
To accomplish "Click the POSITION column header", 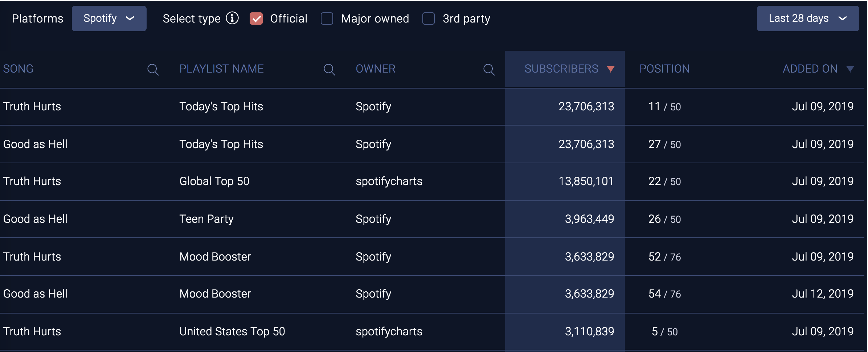I will [x=664, y=69].
